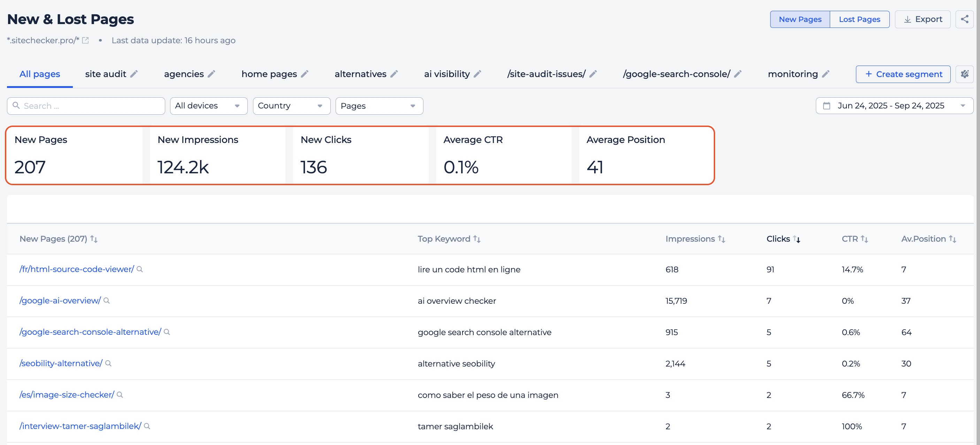Viewport: 980px width, 445px height.
Task: Open the Country filter dropdown
Action: 291,106
